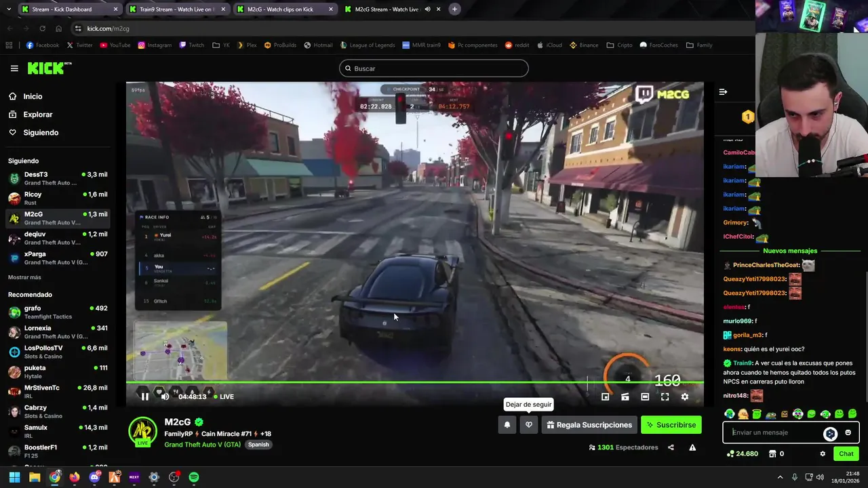Open LosPollosTV in recommended channels
868x488 pixels.
tap(58, 352)
